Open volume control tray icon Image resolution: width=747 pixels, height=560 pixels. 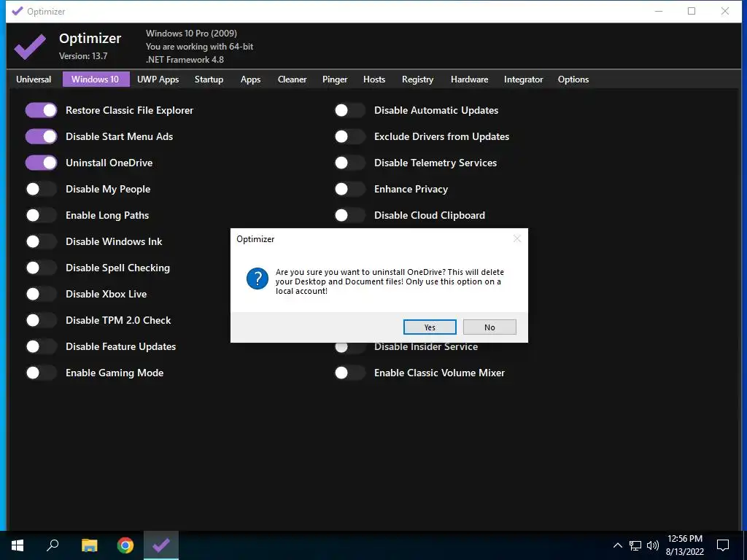point(653,545)
